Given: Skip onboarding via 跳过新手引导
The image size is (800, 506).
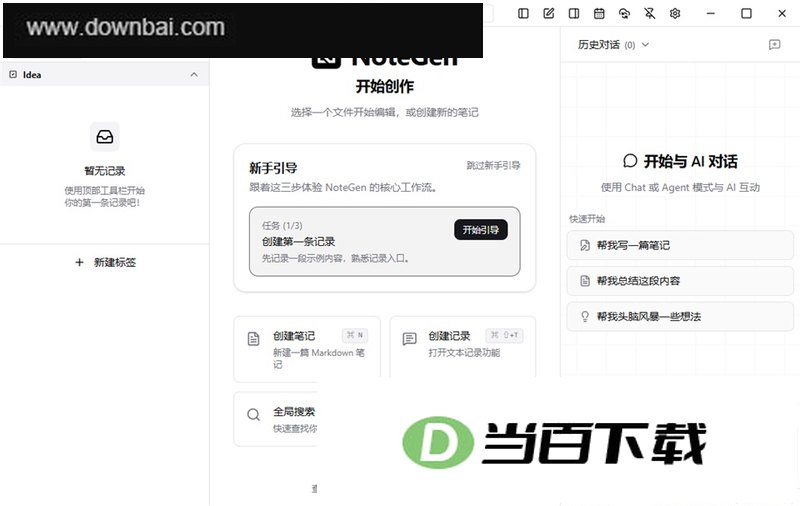Looking at the screenshot, I should pos(493,165).
